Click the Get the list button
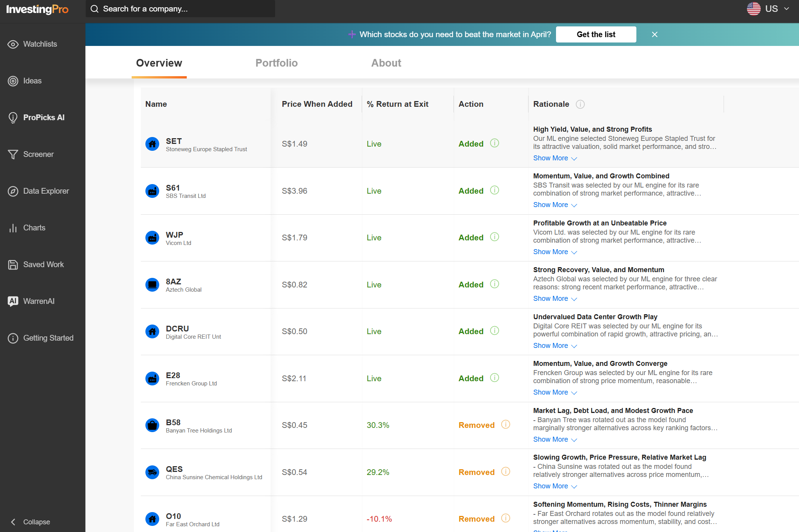Image resolution: width=799 pixels, height=532 pixels. tap(595, 34)
